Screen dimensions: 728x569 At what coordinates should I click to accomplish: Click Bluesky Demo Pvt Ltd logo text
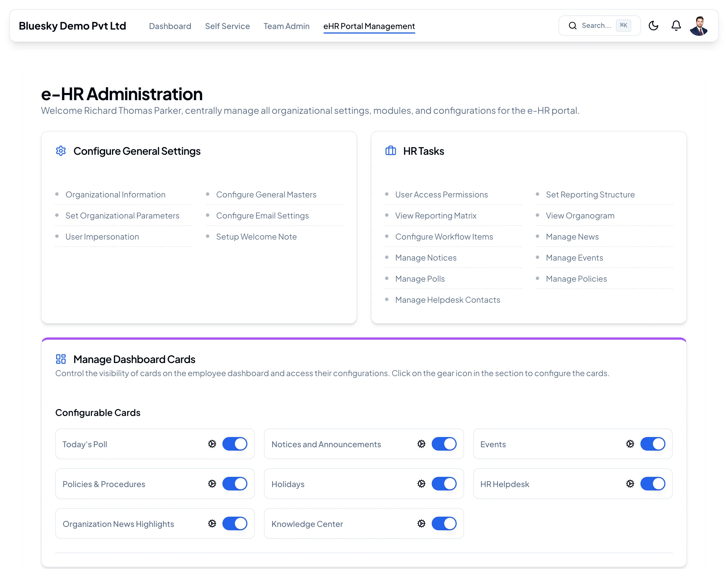click(x=72, y=26)
